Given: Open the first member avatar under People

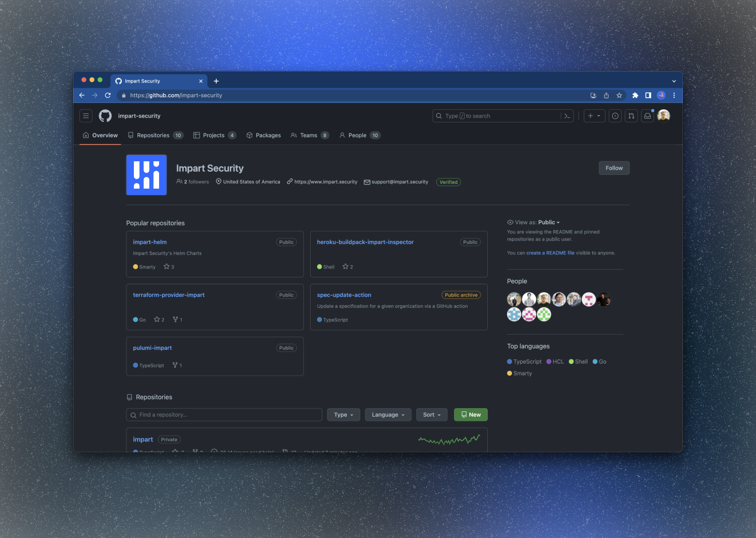Looking at the screenshot, I should (514, 299).
